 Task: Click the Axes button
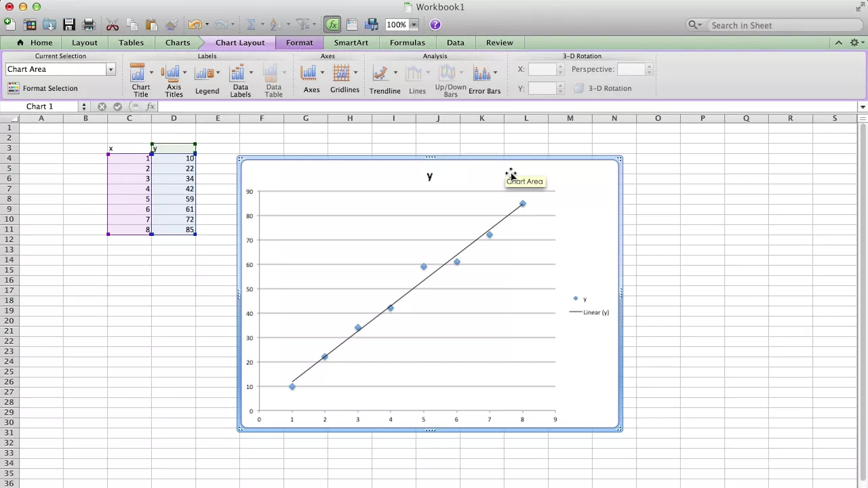[311, 80]
